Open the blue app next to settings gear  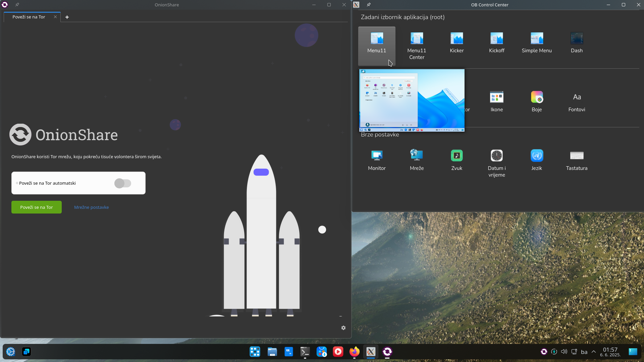pyautogui.click(x=26, y=352)
